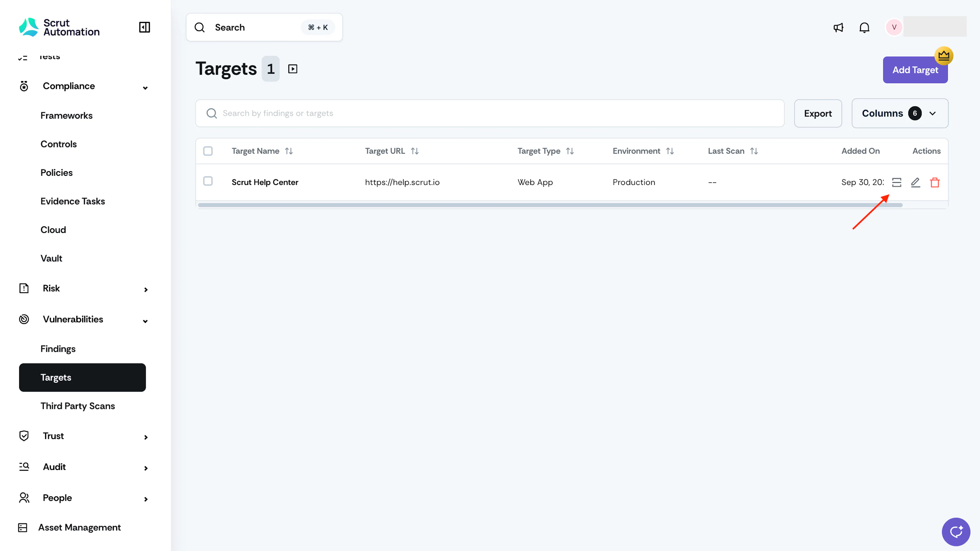This screenshot has width=980, height=551.
Task: Click the Audit search-list icon
Action: click(24, 467)
